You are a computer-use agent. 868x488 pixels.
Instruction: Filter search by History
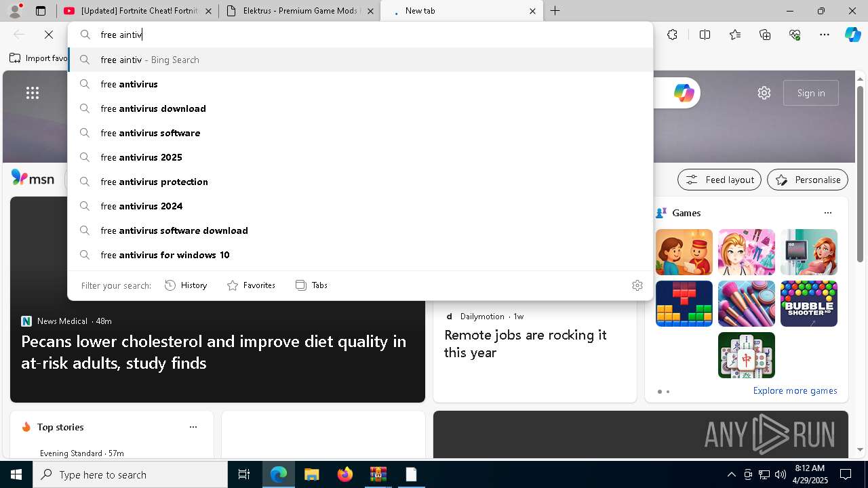[186, 285]
